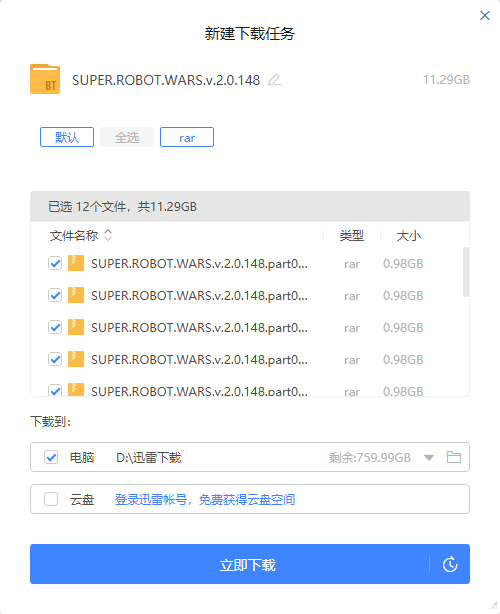Uncheck the second part0 rar file
Image resolution: width=500 pixels, height=614 pixels.
pos(55,295)
